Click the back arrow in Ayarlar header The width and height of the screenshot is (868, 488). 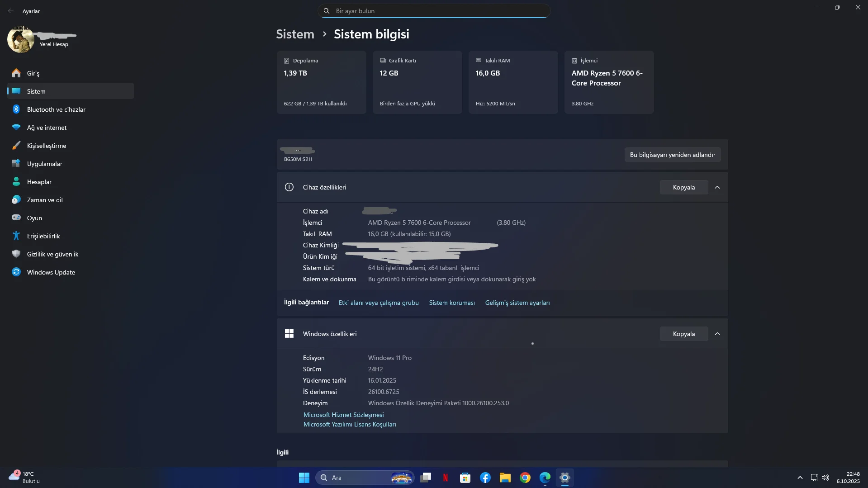[11, 11]
